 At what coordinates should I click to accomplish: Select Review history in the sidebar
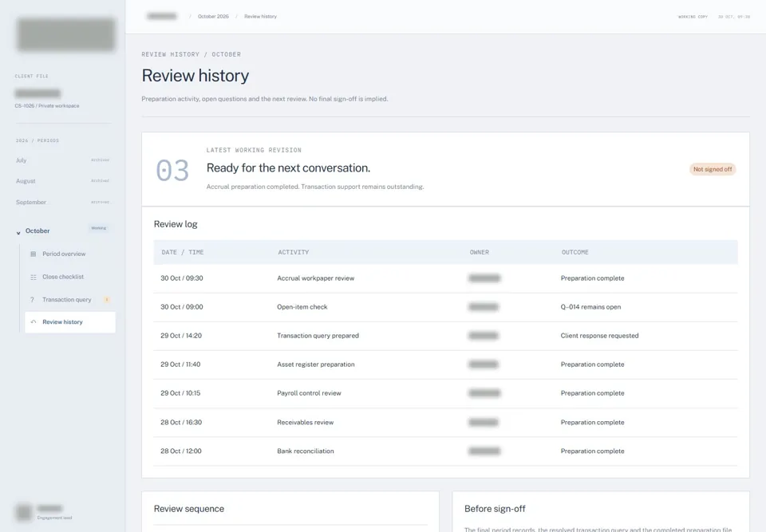(70, 322)
